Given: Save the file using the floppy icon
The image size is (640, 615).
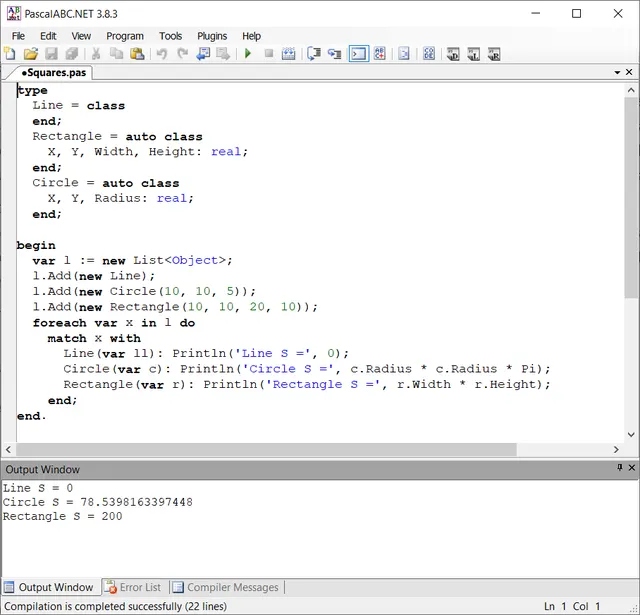Looking at the screenshot, I should [x=51, y=53].
